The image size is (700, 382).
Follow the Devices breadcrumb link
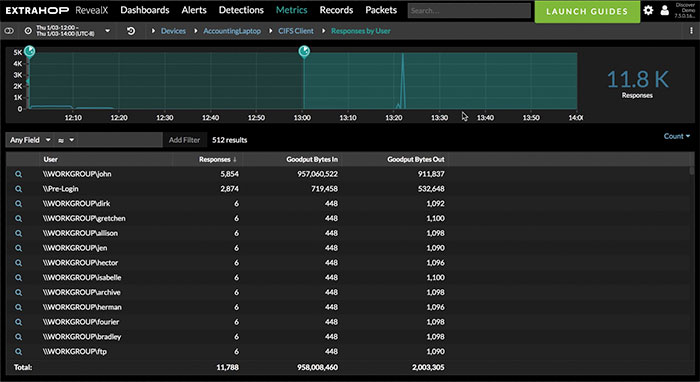click(173, 31)
